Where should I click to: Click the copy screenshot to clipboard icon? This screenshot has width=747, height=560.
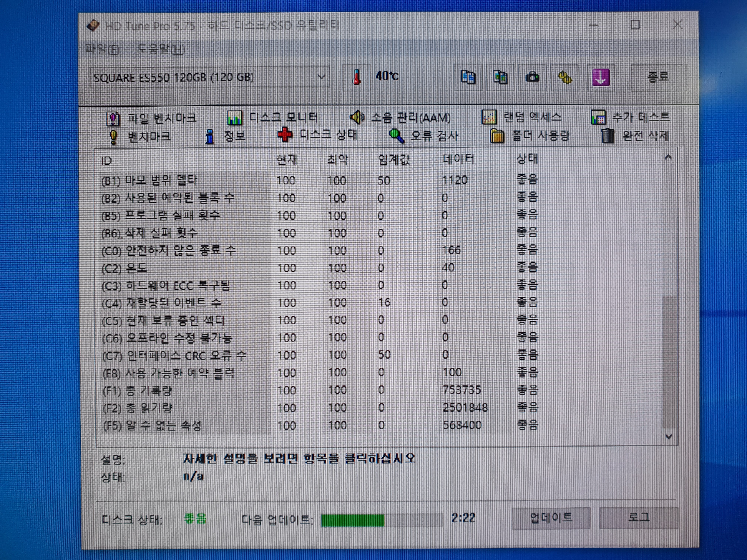point(500,77)
